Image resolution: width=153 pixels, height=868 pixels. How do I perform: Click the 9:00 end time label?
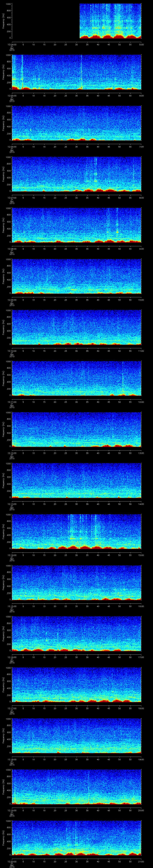click(x=141, y=249)
